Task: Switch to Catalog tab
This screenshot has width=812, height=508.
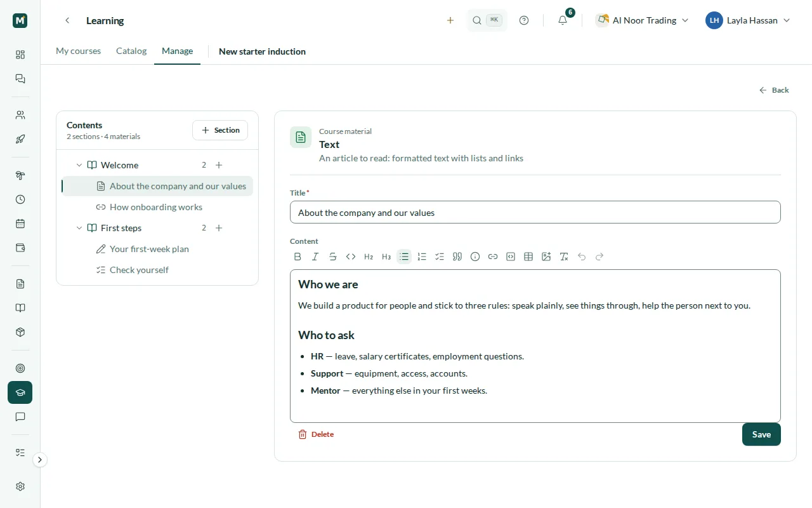Action: click(x=131, y=51)
